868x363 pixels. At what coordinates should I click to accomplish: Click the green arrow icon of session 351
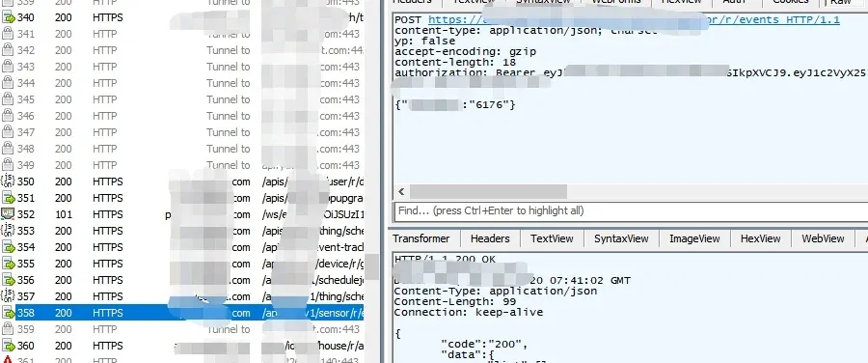coord(8,198)
